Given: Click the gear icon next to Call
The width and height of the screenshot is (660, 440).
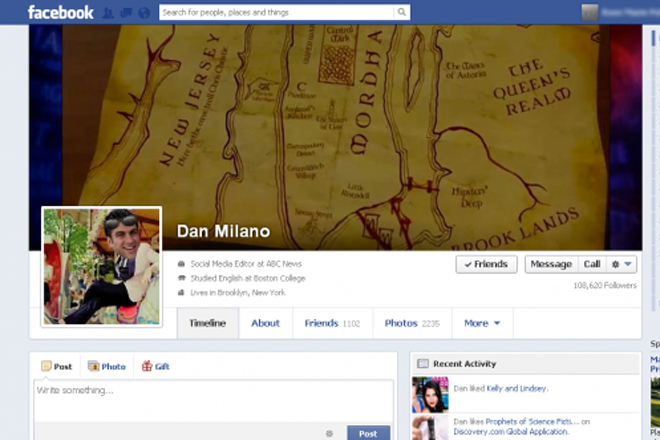Looking at the screenshot, I should click(x=615, y=264).
